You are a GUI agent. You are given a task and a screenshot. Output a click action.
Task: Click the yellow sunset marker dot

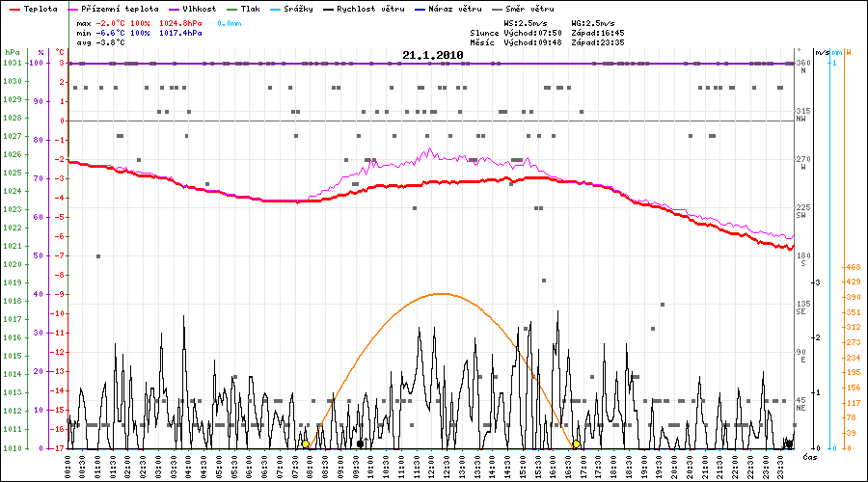[x=576, y=444]
